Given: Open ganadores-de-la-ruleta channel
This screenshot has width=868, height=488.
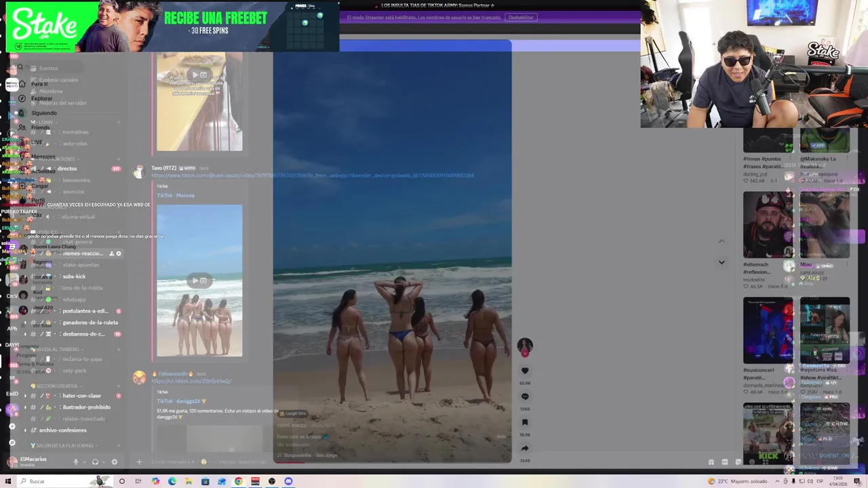Looking at the screenshot, I should click(76, 323).
